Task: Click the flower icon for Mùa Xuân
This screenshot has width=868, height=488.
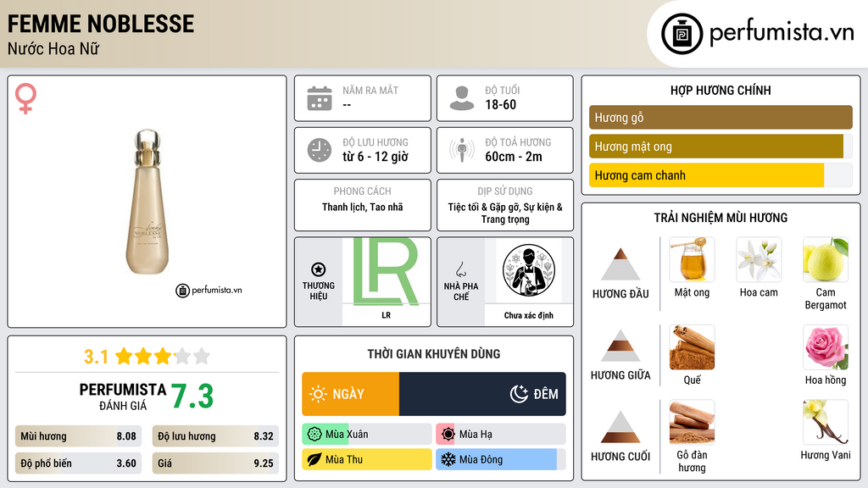Action: (314, 435)
